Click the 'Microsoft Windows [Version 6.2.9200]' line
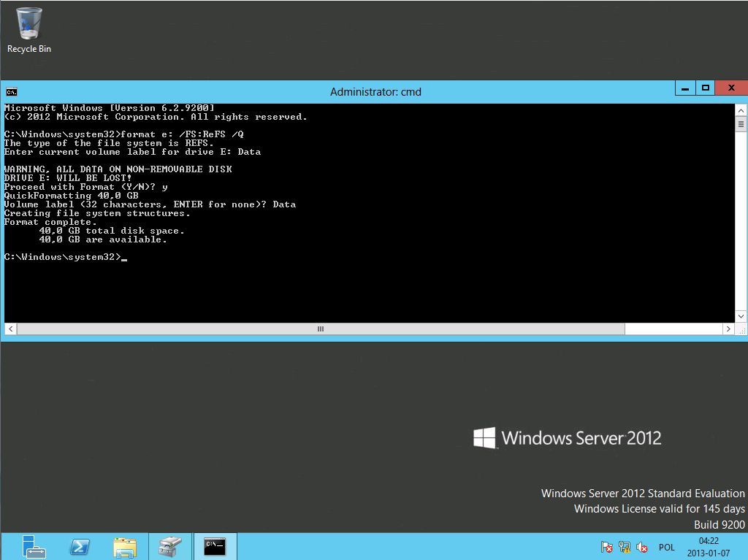The width and height of the screenshot is (748, 560). 110,108
